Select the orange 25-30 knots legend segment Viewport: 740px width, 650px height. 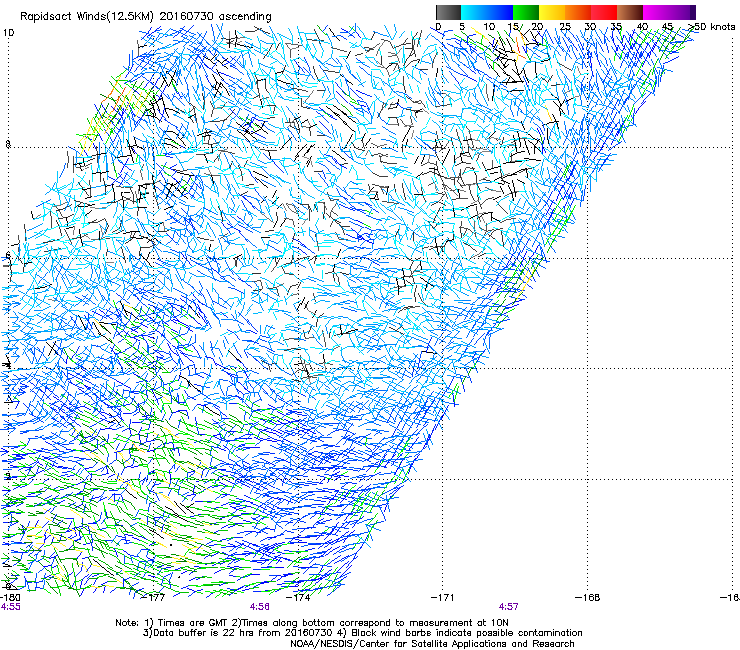pyautogui.click(x=578, y=12)
